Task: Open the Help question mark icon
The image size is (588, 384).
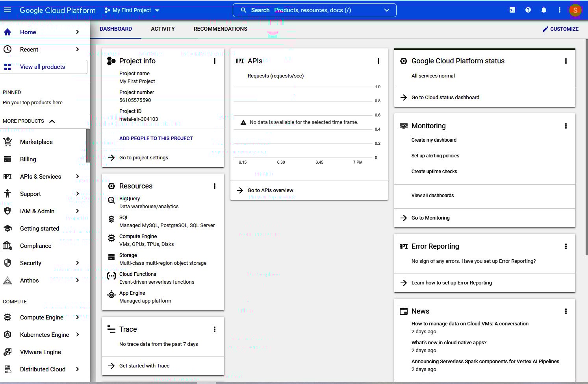Action: 528,10
